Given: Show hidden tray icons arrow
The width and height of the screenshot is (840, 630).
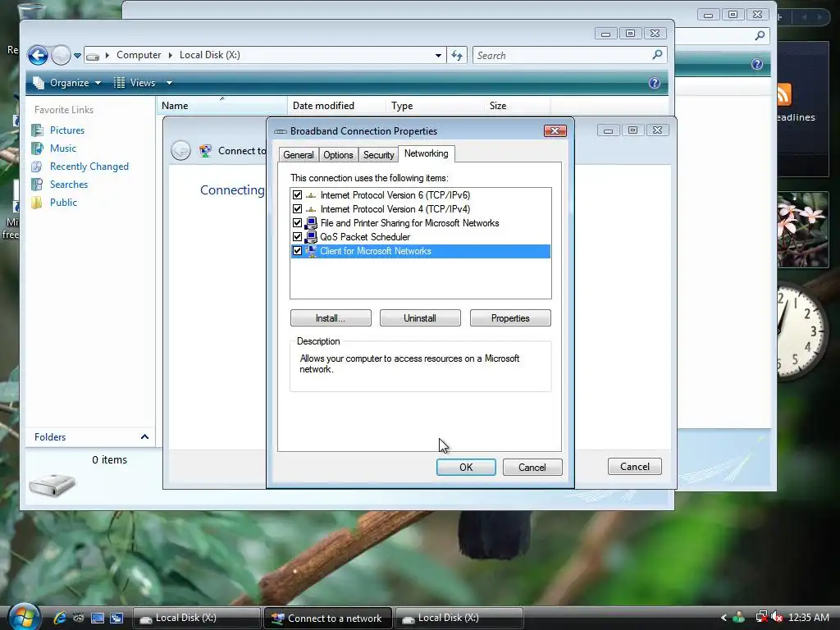Looking at the screenshot, I should click(724, 618).
